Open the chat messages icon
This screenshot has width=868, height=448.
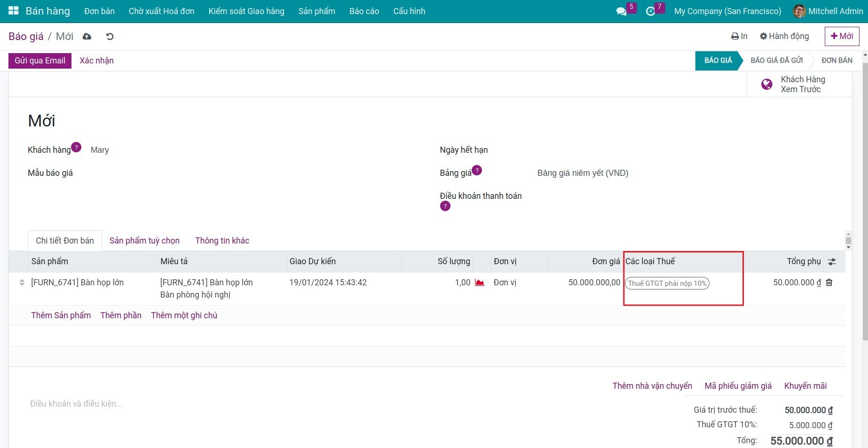(621, 11)
